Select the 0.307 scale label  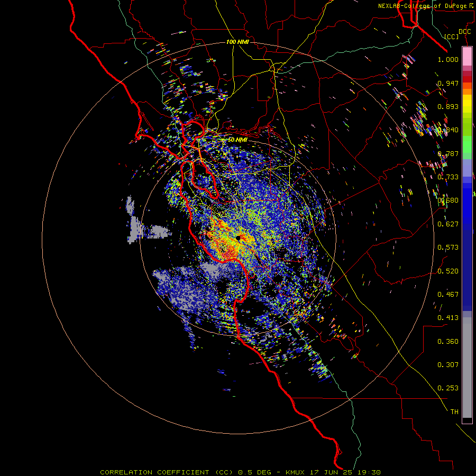point(448,365)
